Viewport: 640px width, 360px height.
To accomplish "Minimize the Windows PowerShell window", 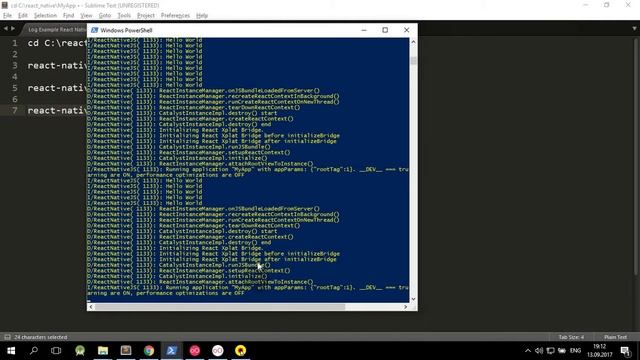I will (x=364, y=30).
